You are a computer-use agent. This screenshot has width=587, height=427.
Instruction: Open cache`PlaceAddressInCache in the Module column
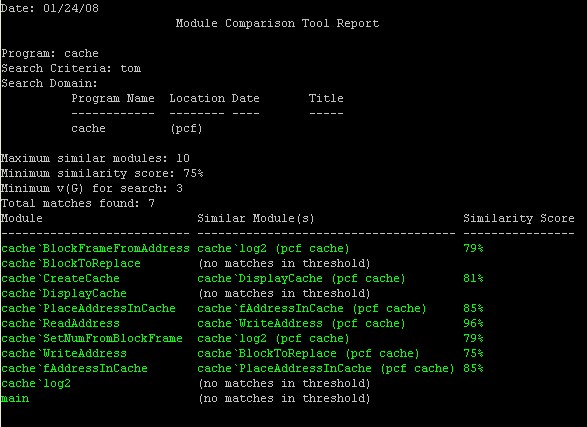click(88, 308)
